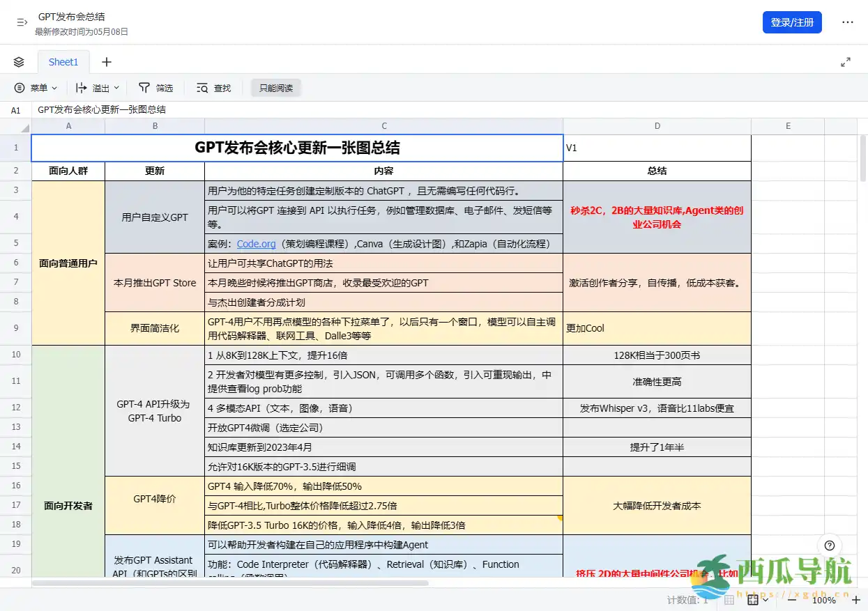The height and width of the screenshot is (611, 868).
Task: Click the 登录/注册 button
Action: click(792, 22)
